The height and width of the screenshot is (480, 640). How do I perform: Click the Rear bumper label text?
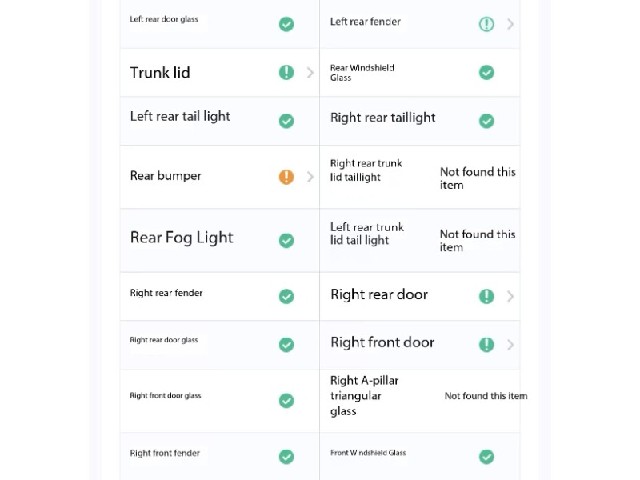[165, 176]
